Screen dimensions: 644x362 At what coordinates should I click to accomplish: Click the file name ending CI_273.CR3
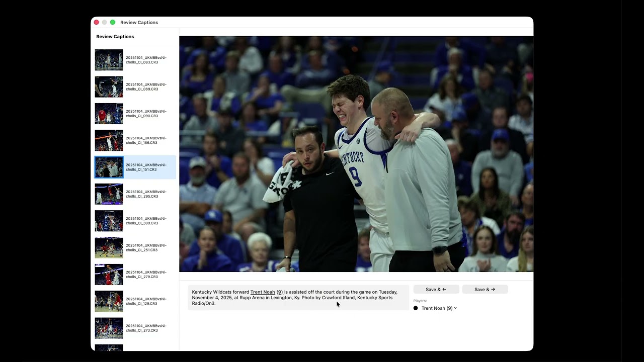pos(146,328)
